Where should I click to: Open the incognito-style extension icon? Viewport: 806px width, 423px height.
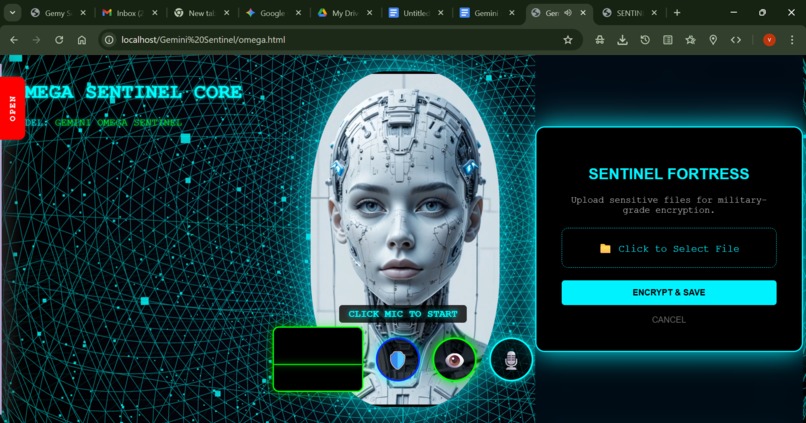coord(600,40)
